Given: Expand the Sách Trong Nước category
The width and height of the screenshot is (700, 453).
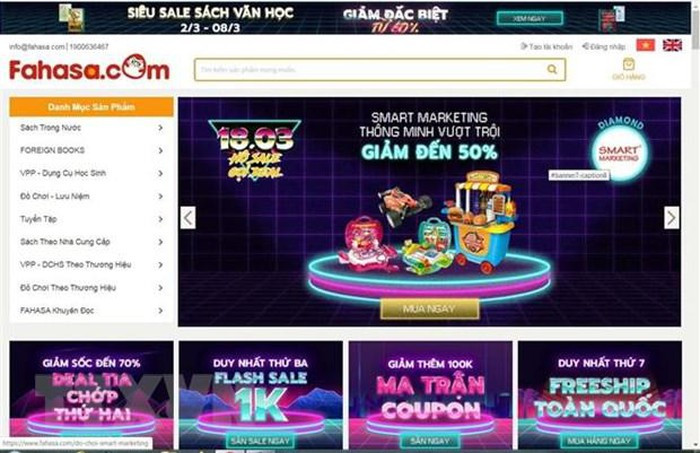Looking at the screenshot, I should [x=92, y=128].
